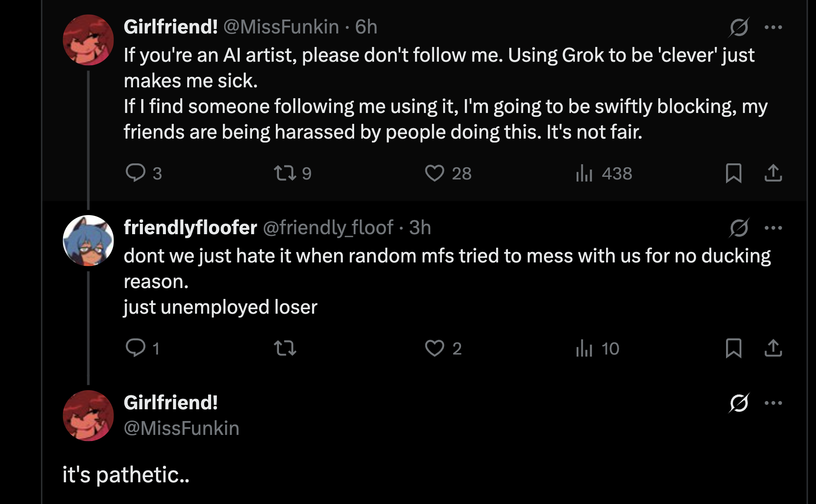This screenshot has height=504, width=816.
Task: Click Grok icon on the bottom reply
Action: pos(739,403)
